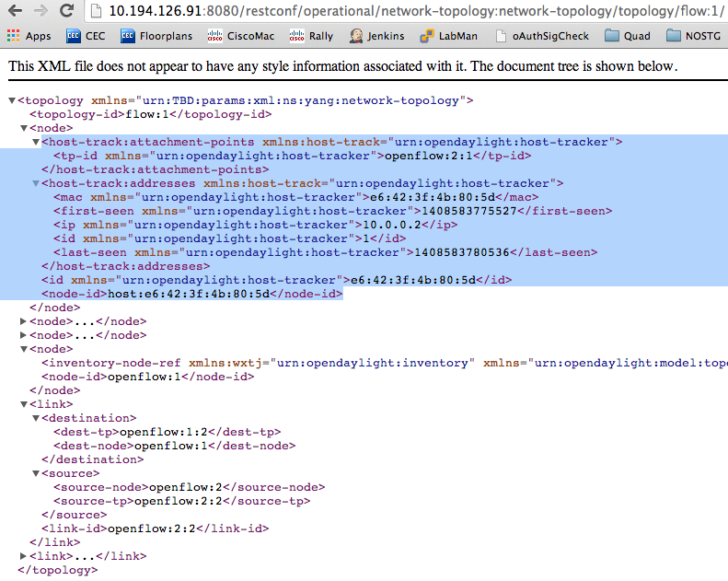The image size is (728, 581).
Task: Collapse the node containing inventory-node-ref
Action: pos(24,349)
